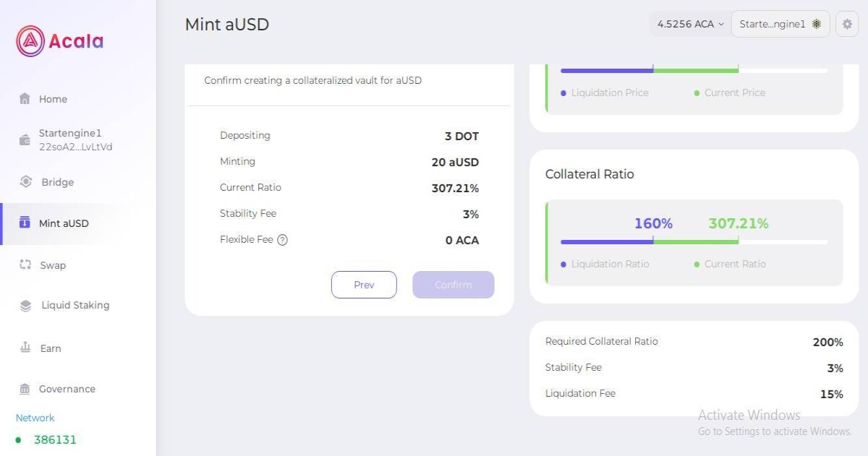Click the Current Ratio legend label in chart
The width and height of the screenshot is (868, 456).
pos(735,264)
